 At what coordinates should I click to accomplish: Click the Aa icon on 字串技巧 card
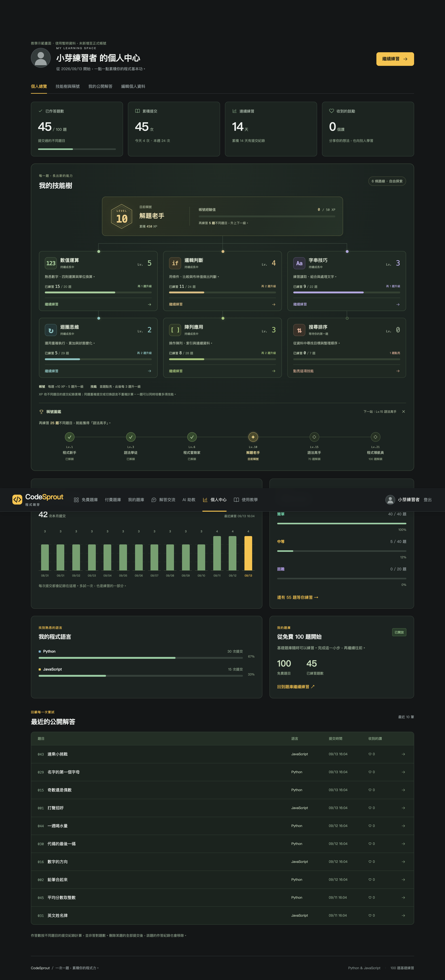[299, 263]
